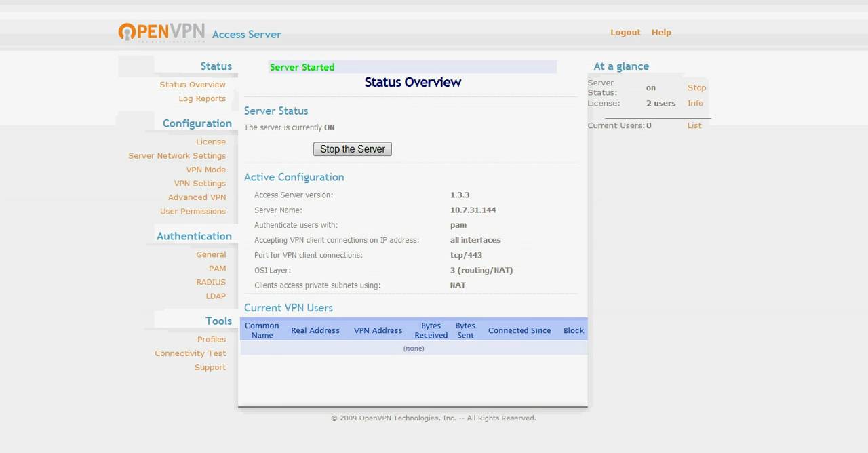
Task: Click the server name value 10.7.31.144
Action: point(473,210)
